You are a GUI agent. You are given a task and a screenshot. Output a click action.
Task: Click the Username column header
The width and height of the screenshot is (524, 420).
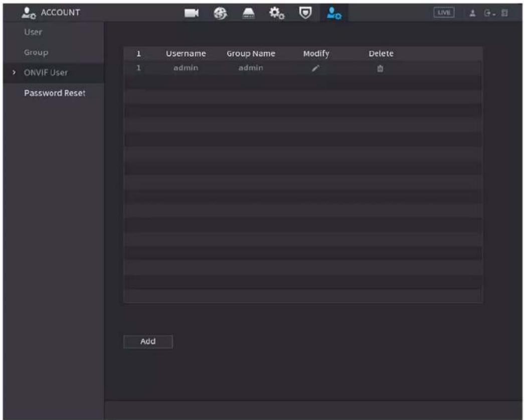[x=186, y=54]
